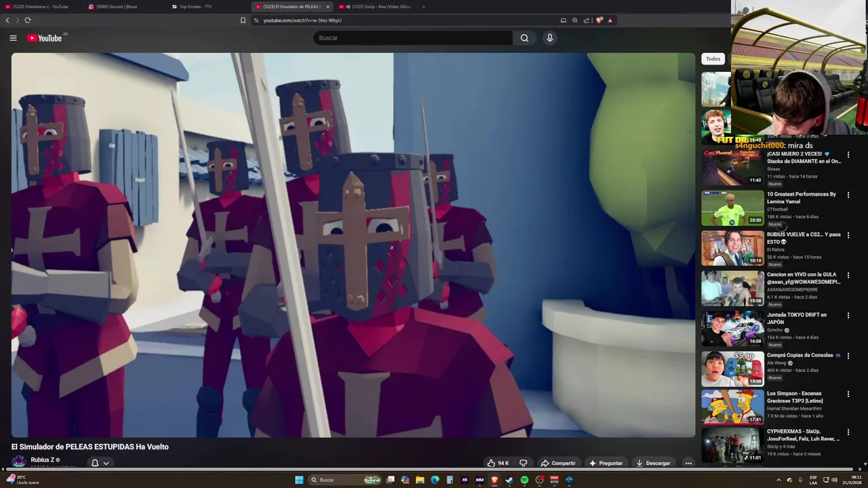Switch to the Top Emotes 7TV tab
The height and width of the screenshot is (488, 868).
coord(209,7)
